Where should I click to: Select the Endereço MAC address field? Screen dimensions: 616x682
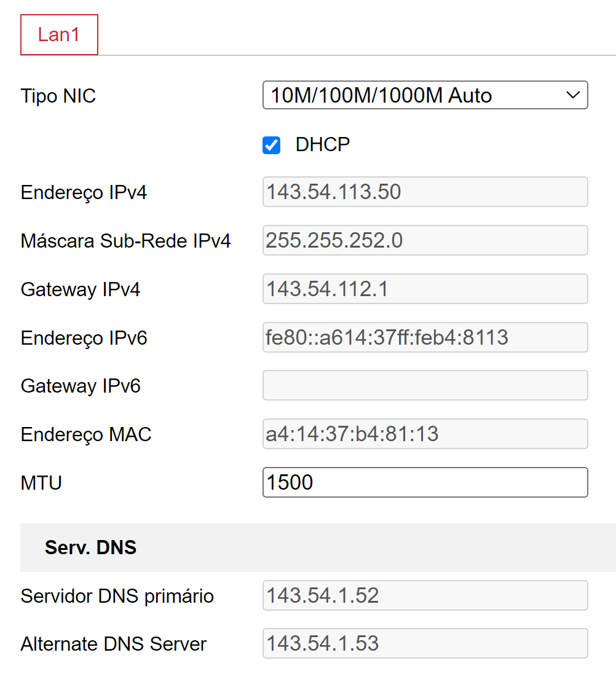[x=425, y=434]
